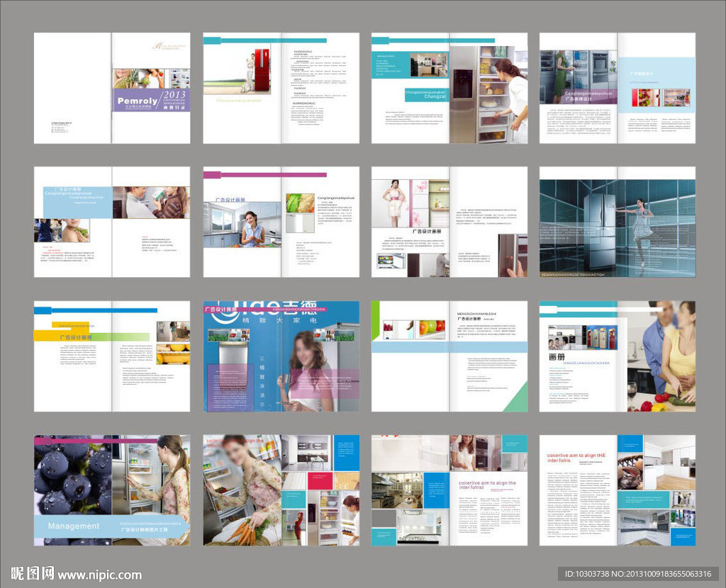726x588 pixels.
Task: Open the magenta-bar spread with the woman in the kitchen
Action: pos(281,222)
